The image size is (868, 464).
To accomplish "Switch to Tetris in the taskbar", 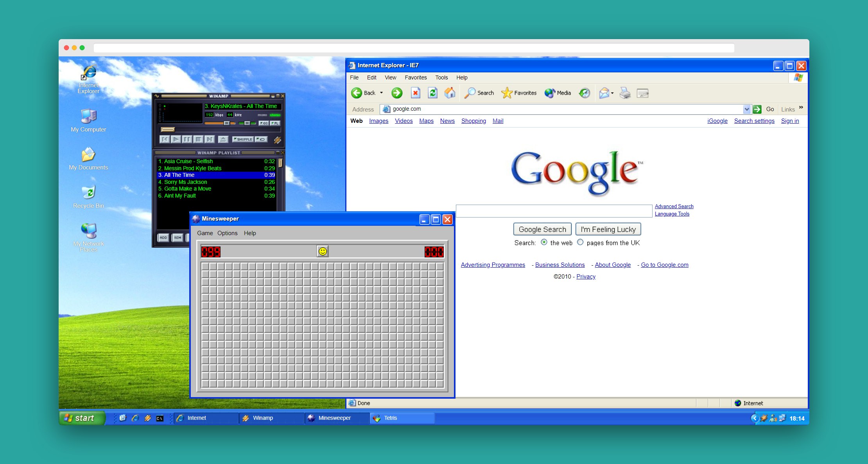I will point(402,418).
